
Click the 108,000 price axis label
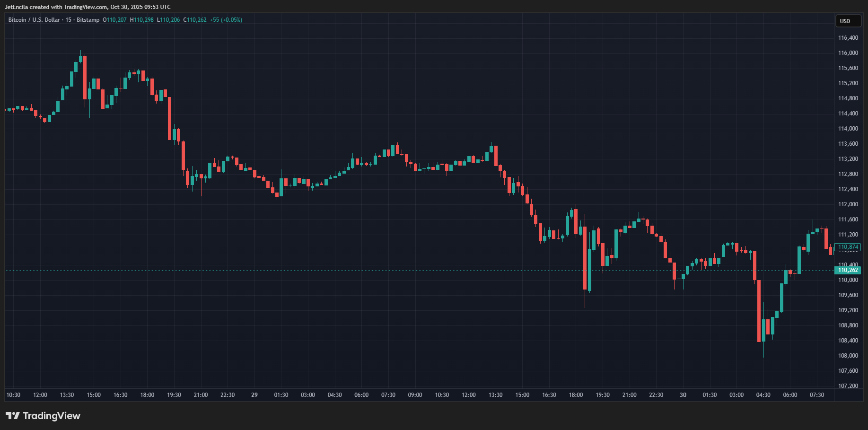pyautogui.click(x=848, y=356)
